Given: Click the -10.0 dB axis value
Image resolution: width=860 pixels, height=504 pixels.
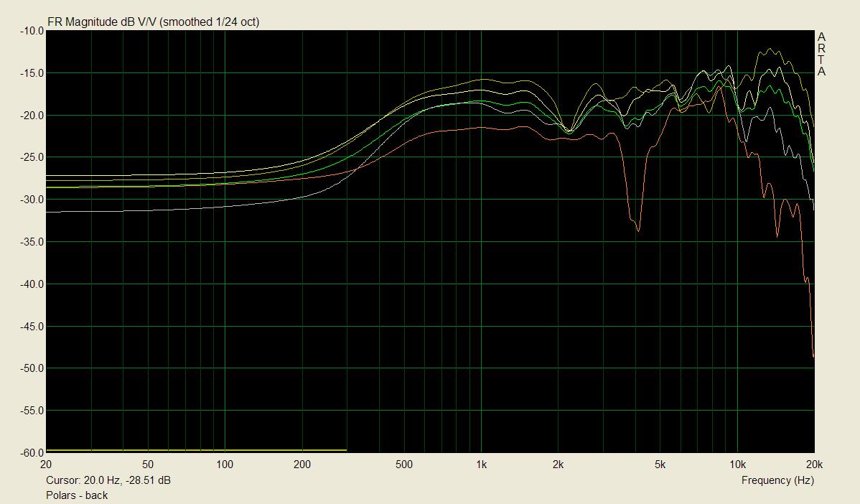Looking at the screenshot, I should click(32, 32).
